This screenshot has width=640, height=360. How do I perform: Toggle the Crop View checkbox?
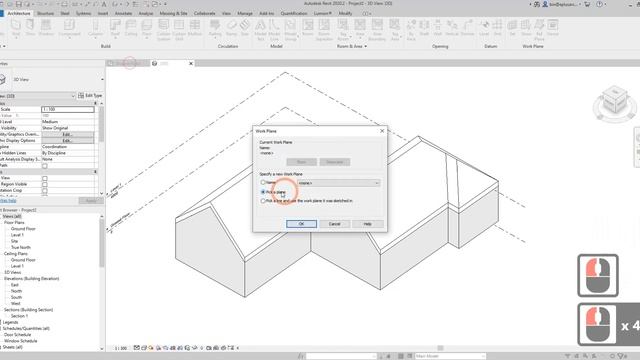45,178
